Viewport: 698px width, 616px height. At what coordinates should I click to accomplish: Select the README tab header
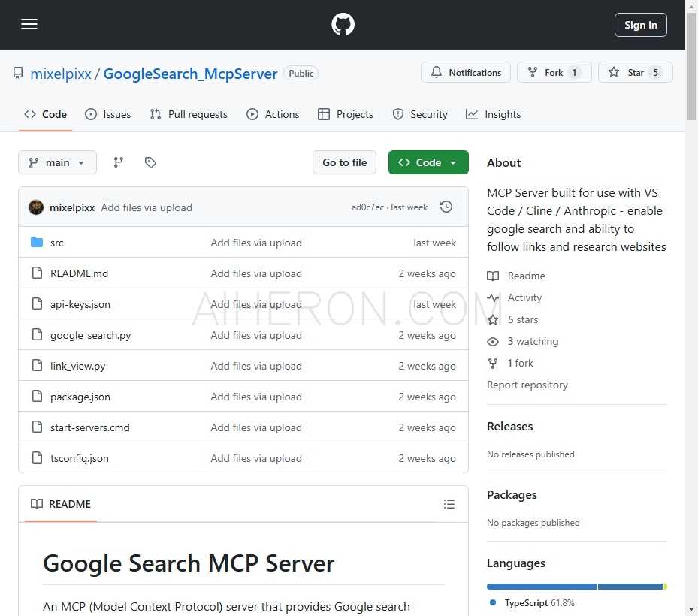click(x=61, y=504)
